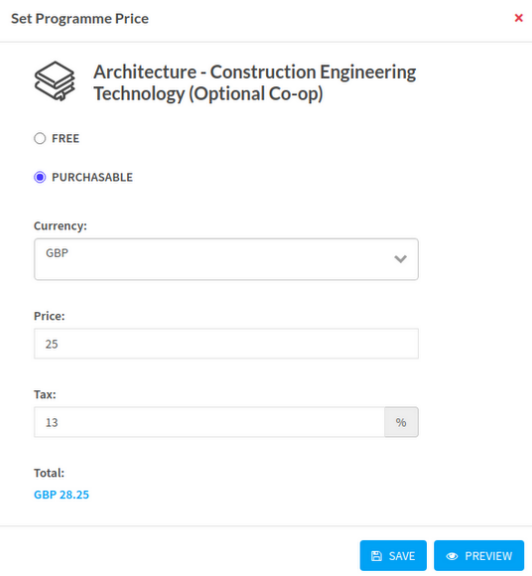This screenshot has height=576, width=532.
Task: Click the GBP 28.25 total amount
Action: click(61, 494)
